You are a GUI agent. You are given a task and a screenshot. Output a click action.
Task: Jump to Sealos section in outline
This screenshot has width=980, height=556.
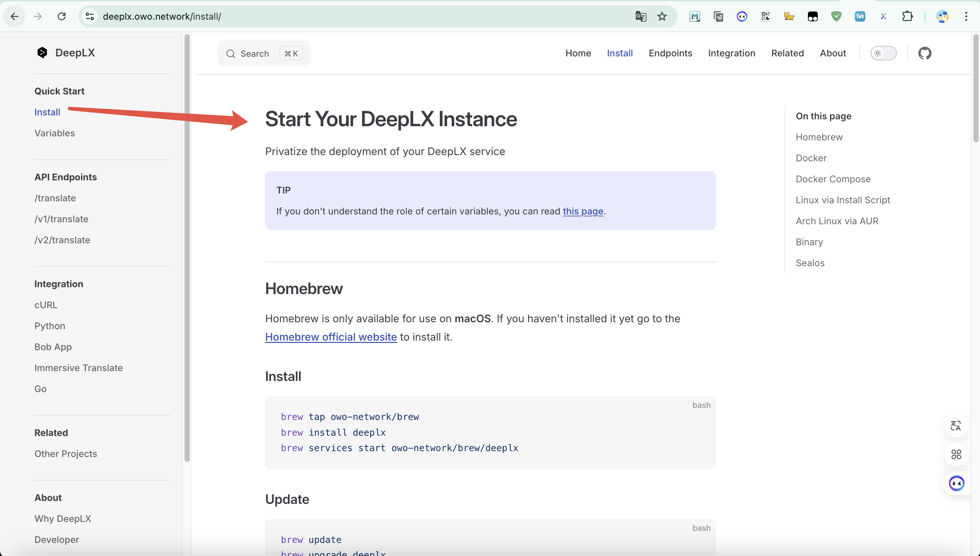coord(810,263)
